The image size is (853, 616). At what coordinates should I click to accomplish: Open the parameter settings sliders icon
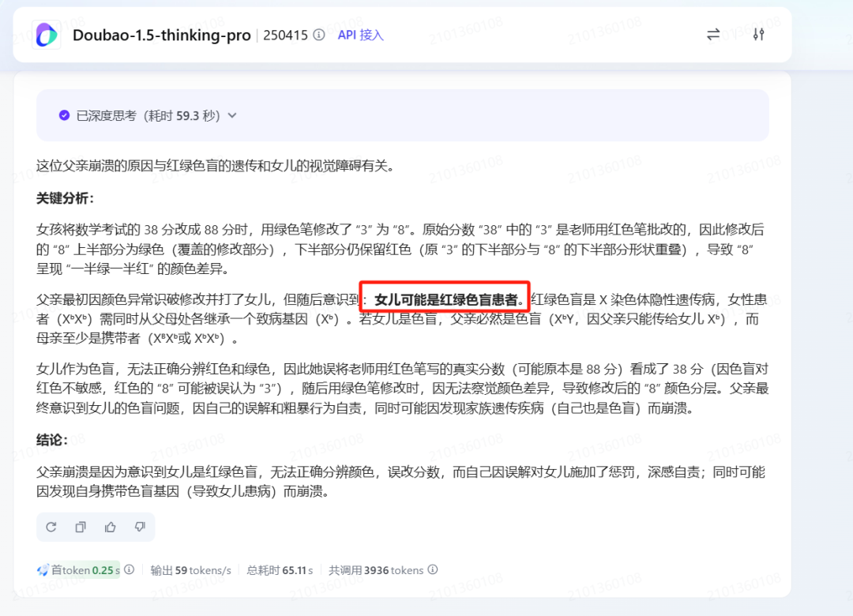(x=759, y=35)
